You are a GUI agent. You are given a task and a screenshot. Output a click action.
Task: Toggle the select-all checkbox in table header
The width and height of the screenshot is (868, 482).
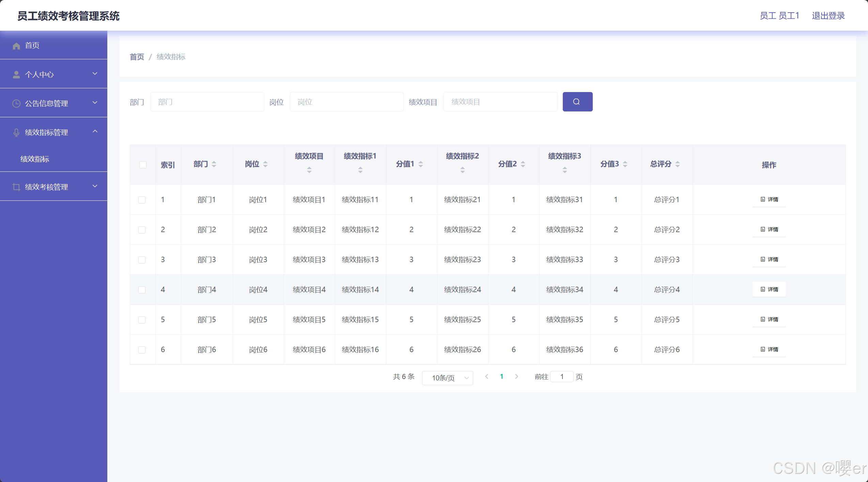[143, 165]
